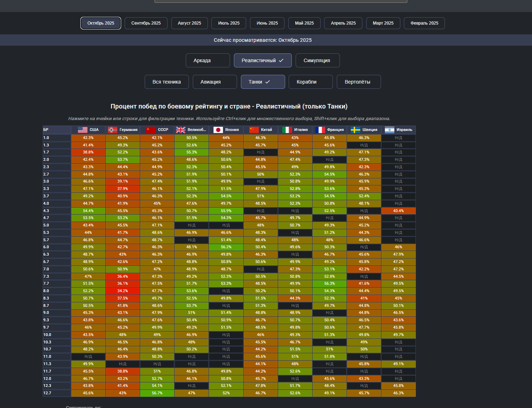Click the British Union Jack flag icon
The width and height of the screenshot is (532, 408).
click(x=180, y=130)
